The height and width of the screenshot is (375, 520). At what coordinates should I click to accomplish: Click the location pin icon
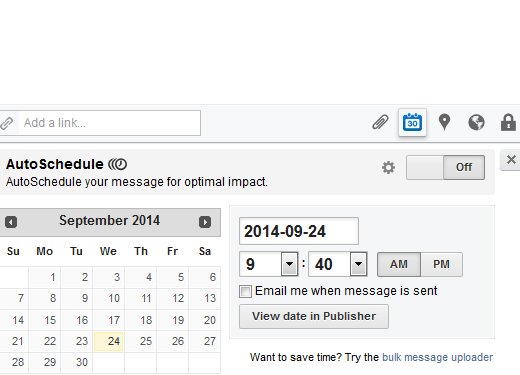coord(444,122)
